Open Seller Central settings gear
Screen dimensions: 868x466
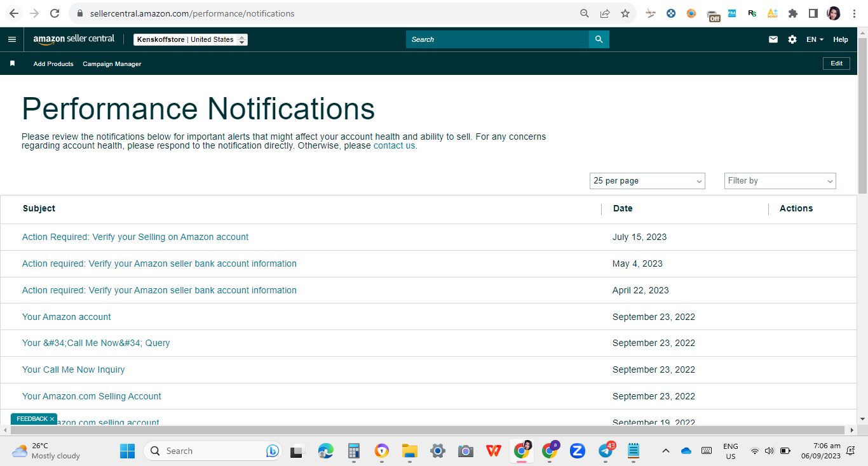pos(792,39)
